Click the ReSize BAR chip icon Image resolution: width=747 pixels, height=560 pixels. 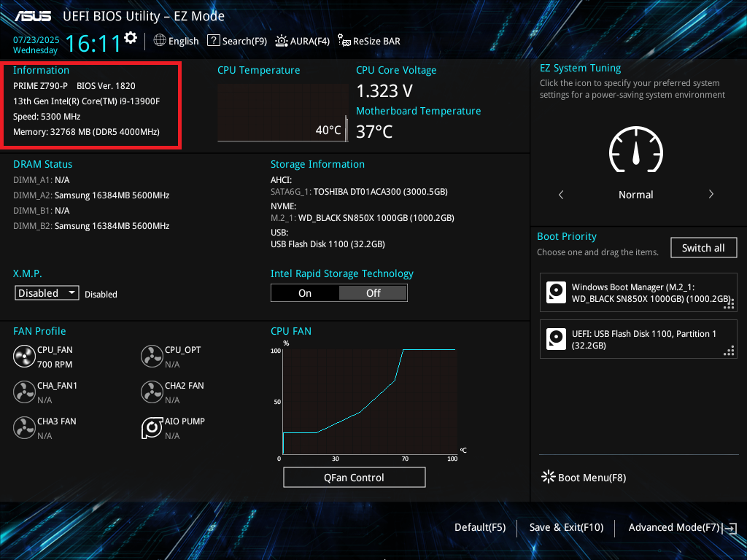(344, 41)
